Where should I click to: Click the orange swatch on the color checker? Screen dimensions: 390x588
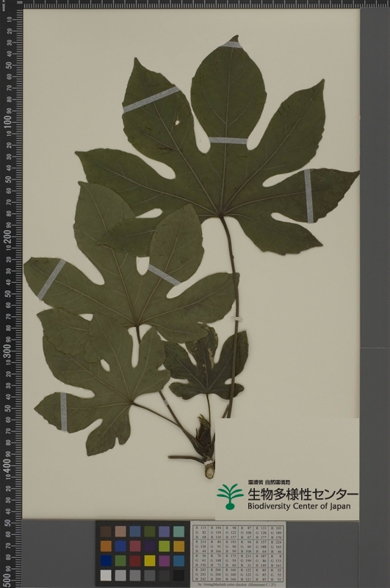click(106, 546)
